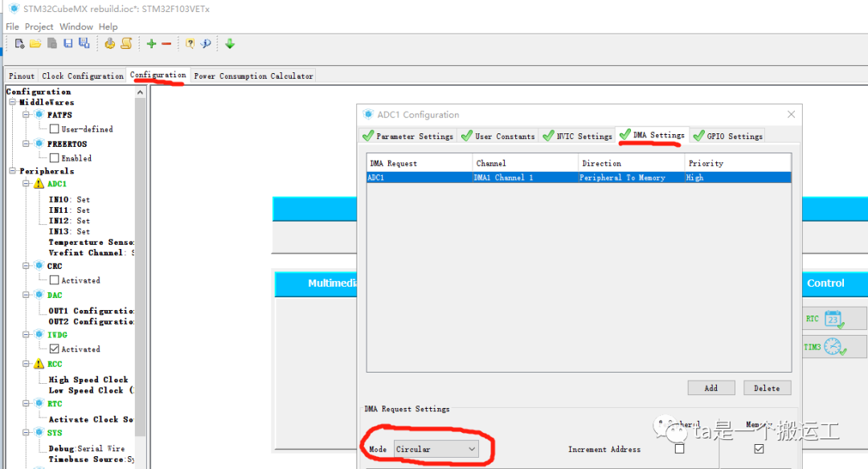868x469 pixels.
Task: Toggle Peripheral Increment Address checkbox
Action: (679, 449)
